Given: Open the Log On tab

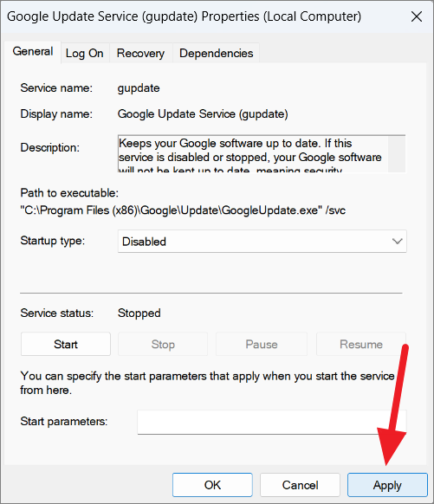Looking at the screenshot, I should pos(85,53).
